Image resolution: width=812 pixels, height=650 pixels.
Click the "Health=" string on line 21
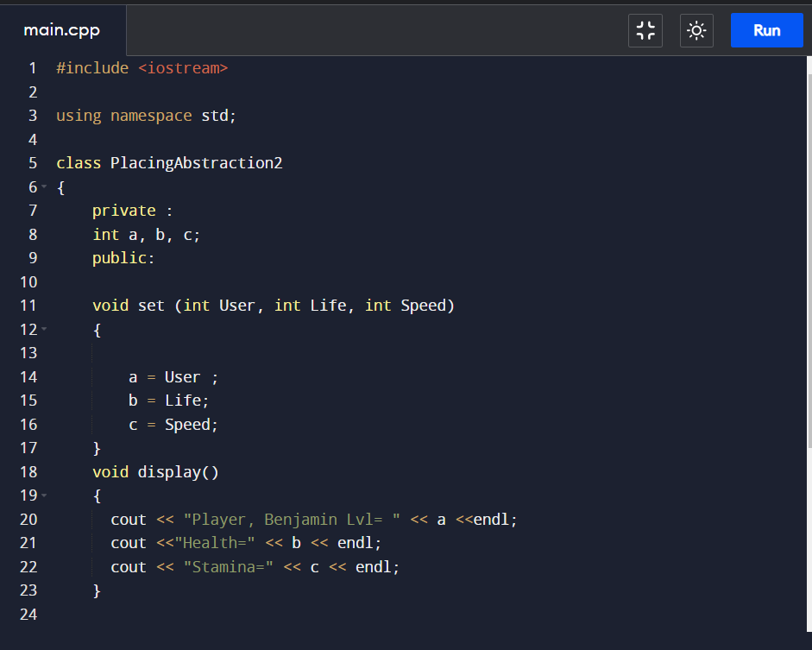coord(214,543)
